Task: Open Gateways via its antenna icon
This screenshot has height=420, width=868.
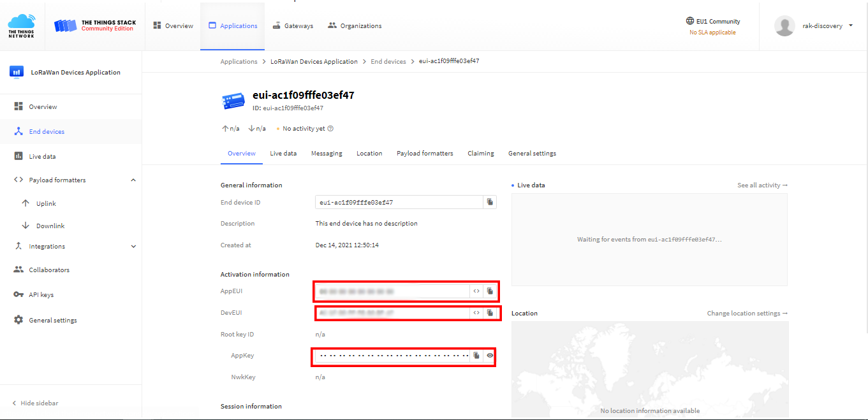Action: (x=276, y=25)
